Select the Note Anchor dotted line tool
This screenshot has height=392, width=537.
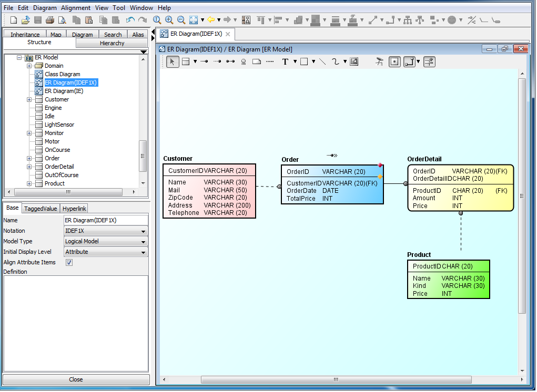point(270,62)
